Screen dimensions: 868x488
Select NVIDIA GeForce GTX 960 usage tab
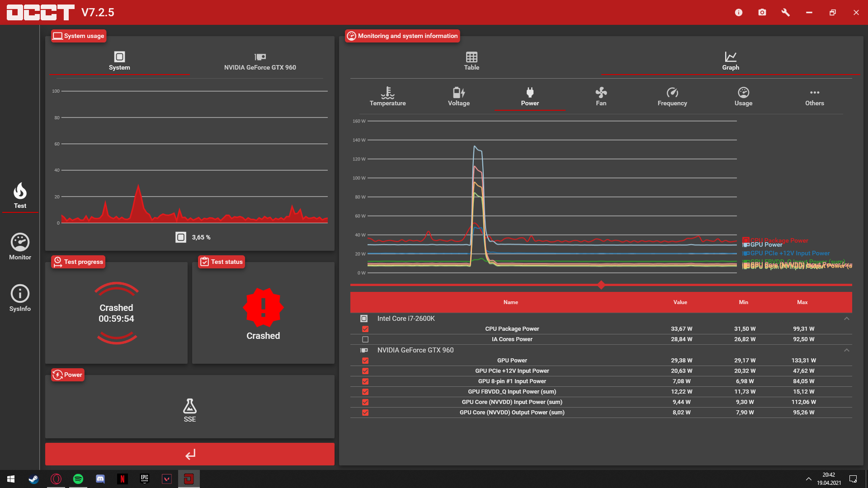pyautogui.click(x=260, y=61)
